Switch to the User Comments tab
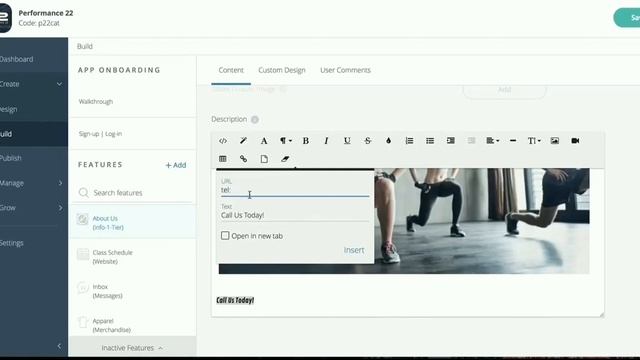640x360 pixels. click(345, 70)
